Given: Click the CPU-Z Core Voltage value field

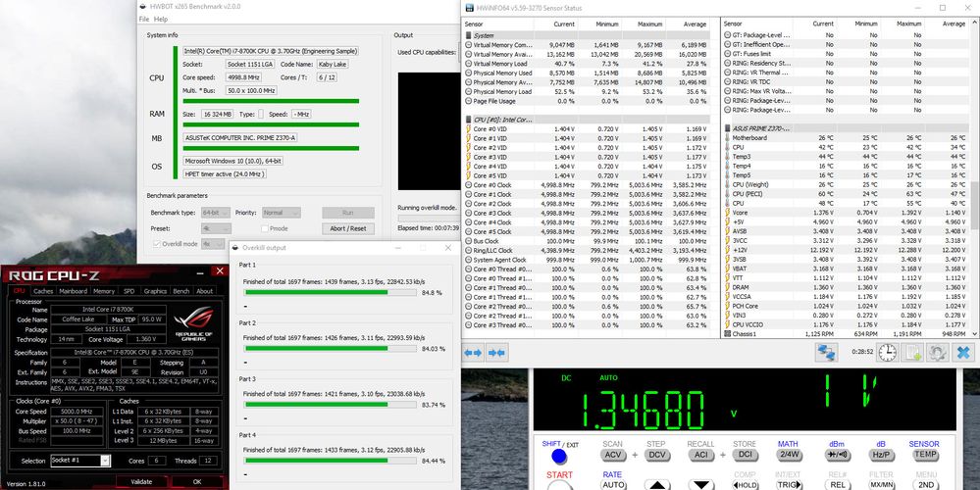Looking at the screenshot, I should (145, 339).
